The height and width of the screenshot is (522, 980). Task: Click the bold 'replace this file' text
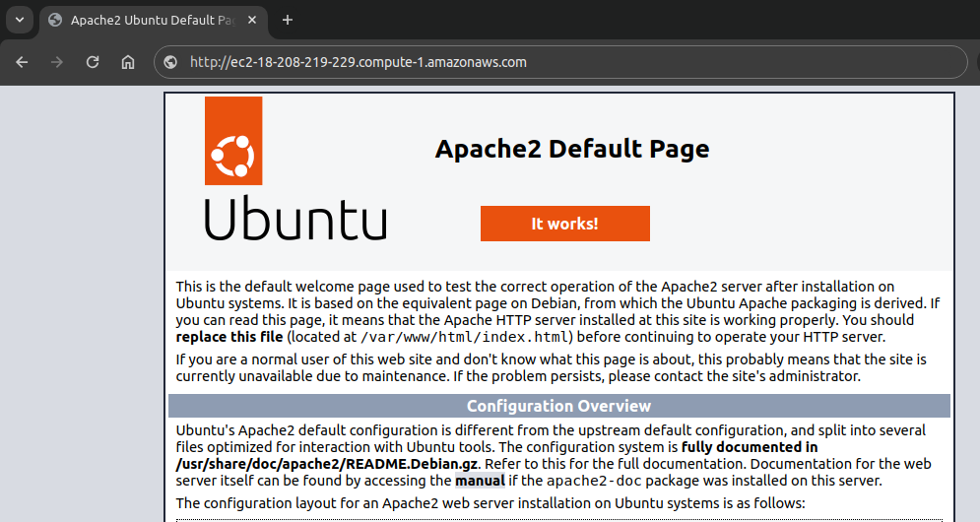pyautogui.click(x=229, y=337)
